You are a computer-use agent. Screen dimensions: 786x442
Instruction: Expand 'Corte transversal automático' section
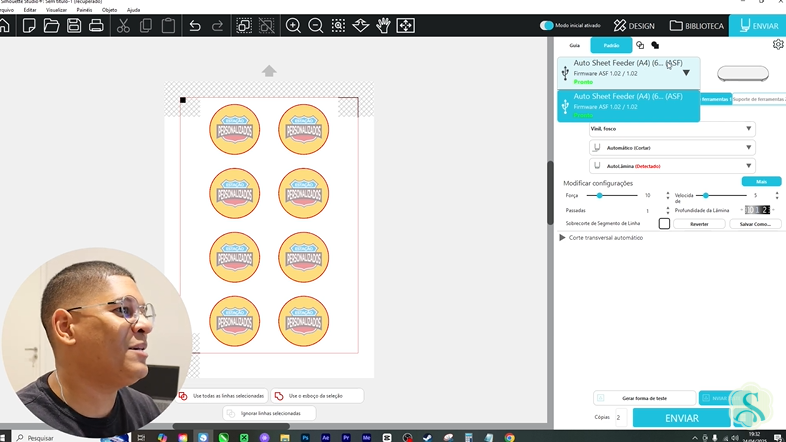[x=562, y=238]
